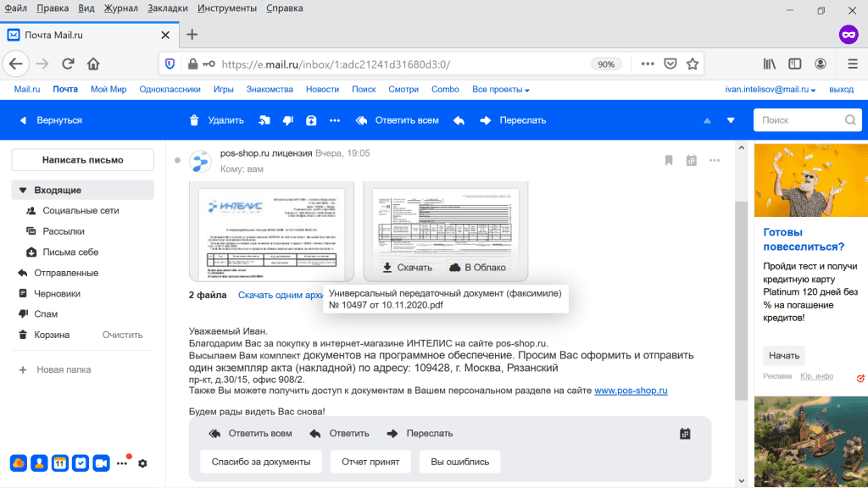This screenshot has height=488, width=868.
Task: Toggle the unread dot beside pos-shop.ru sender
Action: [177, 160]
